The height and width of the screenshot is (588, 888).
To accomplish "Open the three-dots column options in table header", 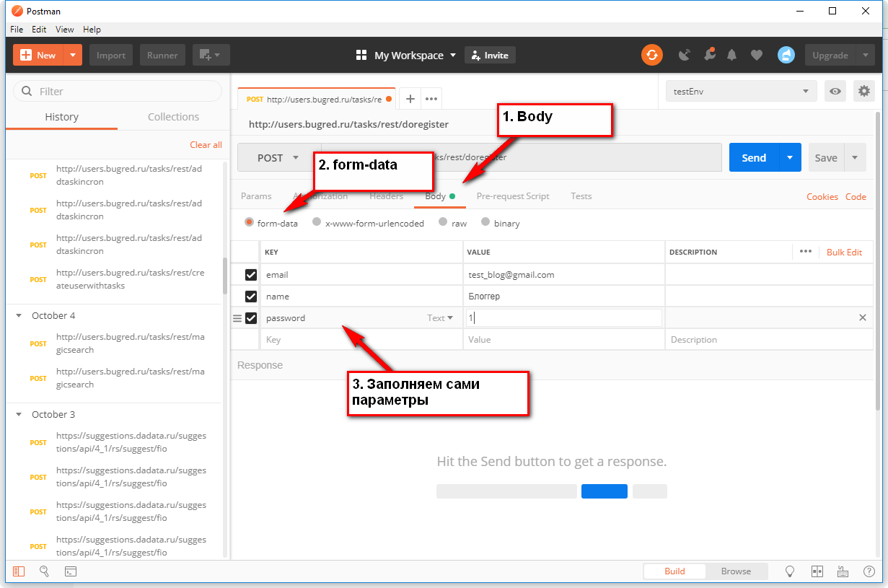I will pos(806,251).
